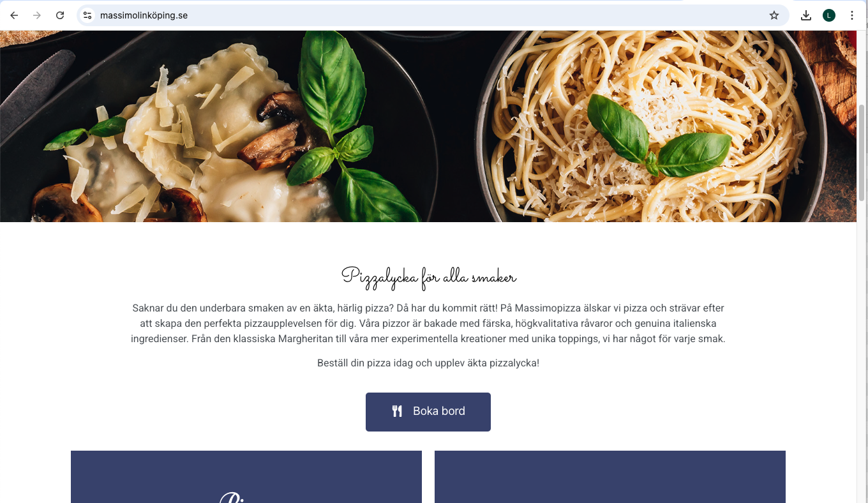
Task: Click the Boka bord button label
Action: [x=439, y=411]
